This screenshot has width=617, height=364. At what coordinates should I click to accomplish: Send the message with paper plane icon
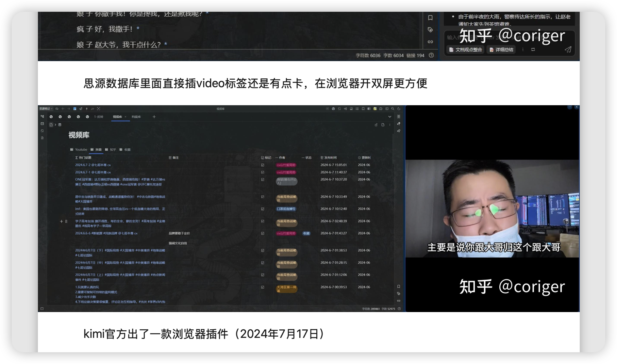pos(568,50)
